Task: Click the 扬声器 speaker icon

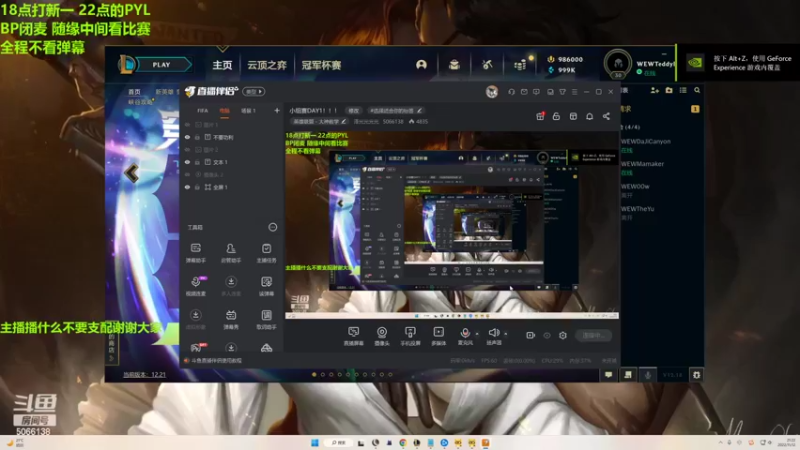Action: coord(493,334)
